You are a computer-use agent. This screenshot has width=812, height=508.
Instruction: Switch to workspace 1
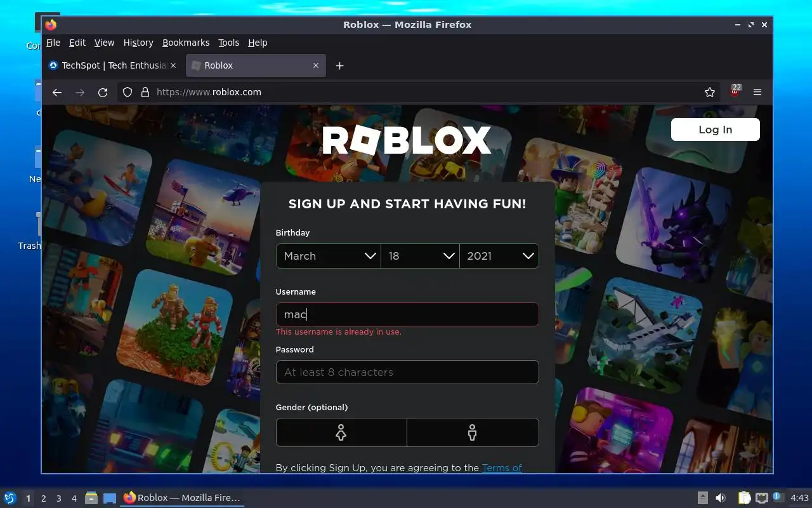[x=28, y=498]
